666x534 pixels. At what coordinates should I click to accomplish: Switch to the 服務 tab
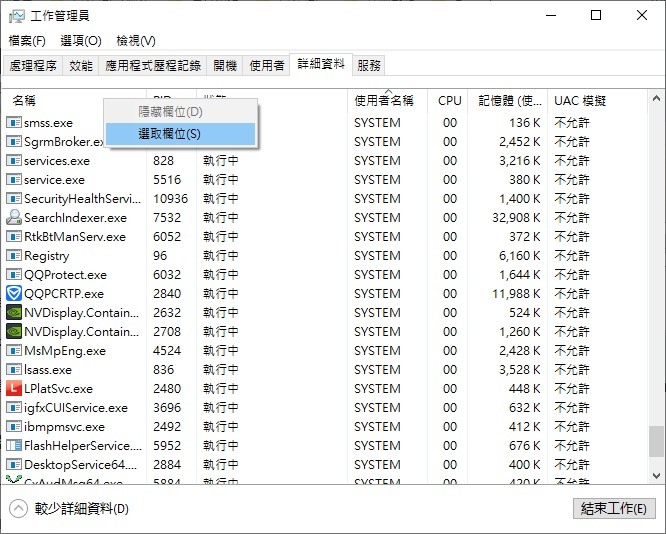[x=369, y=65]
